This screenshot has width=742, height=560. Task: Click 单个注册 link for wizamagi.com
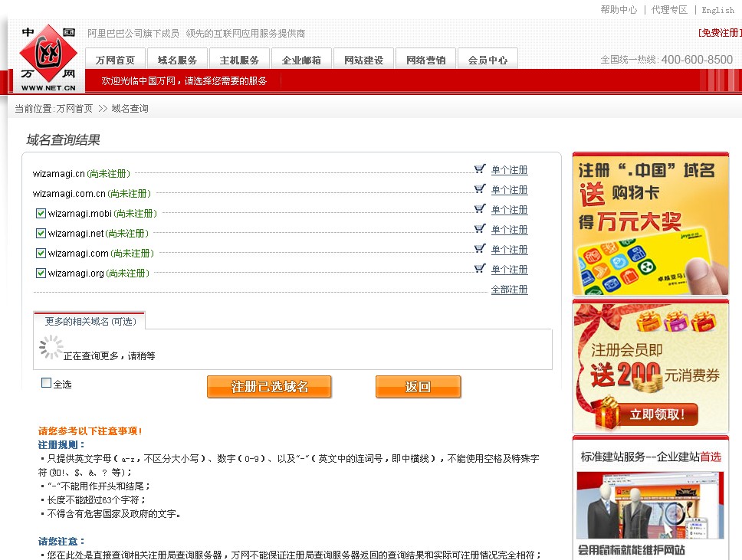click(x=509, y=249)
